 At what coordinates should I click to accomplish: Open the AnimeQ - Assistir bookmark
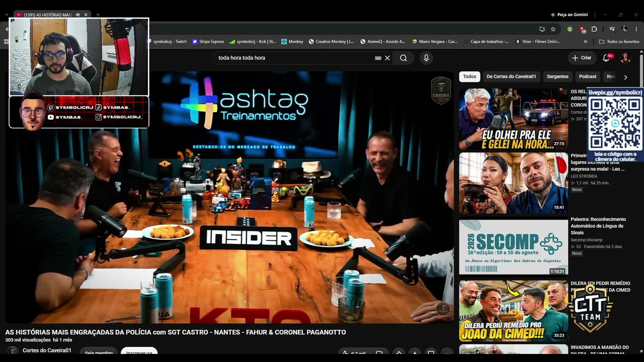383,42
